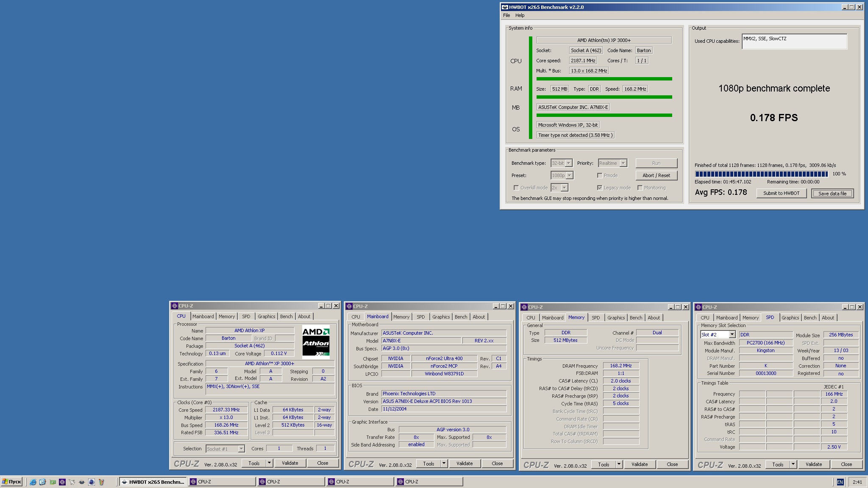Click the BIOS version ASUS A7N8X-E Deluxe text
868x488 pixels.
(444, 401)
